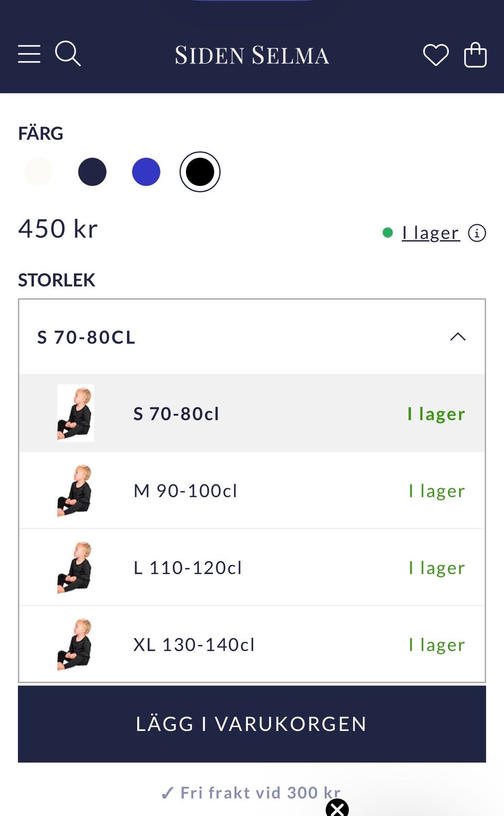This screenshot has height=816, width=504.
Task: Select the dark navy color swatch
Action: (x=92, y=172)
